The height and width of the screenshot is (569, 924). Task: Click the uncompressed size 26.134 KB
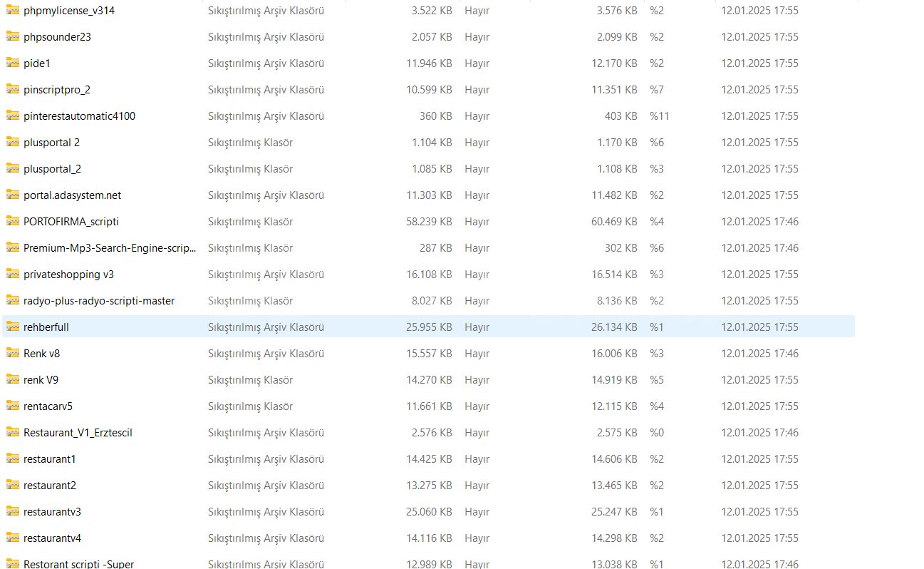pyautogui.click(x=614, y=327)
